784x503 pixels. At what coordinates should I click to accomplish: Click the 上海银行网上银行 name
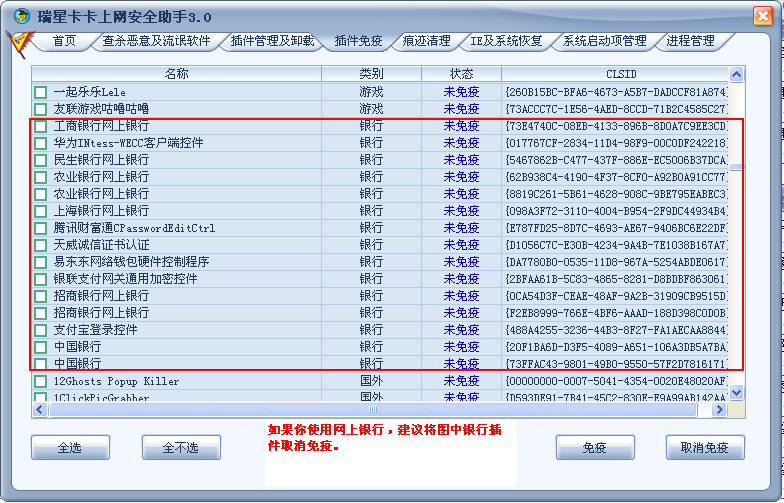(101, 211)
